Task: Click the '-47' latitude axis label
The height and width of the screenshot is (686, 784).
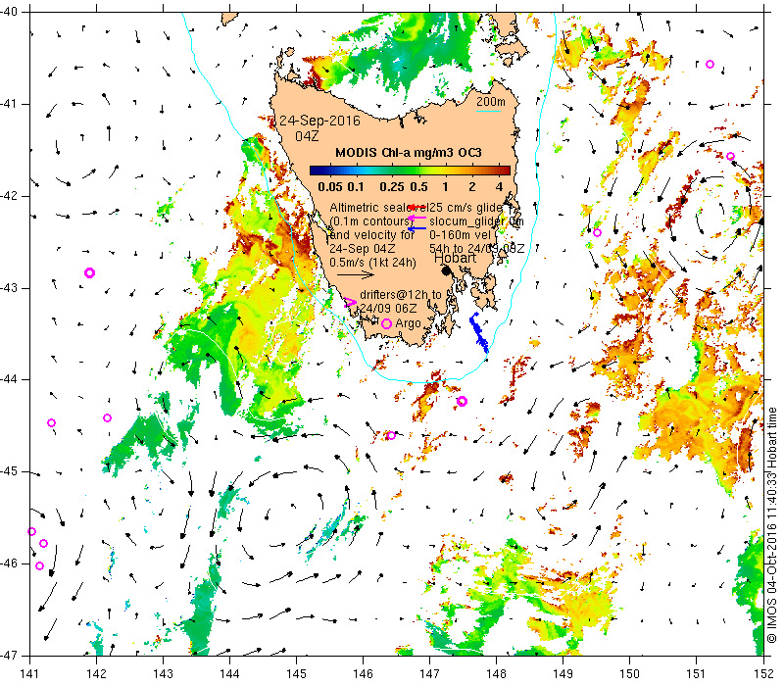Action: (x=10, y=656)
